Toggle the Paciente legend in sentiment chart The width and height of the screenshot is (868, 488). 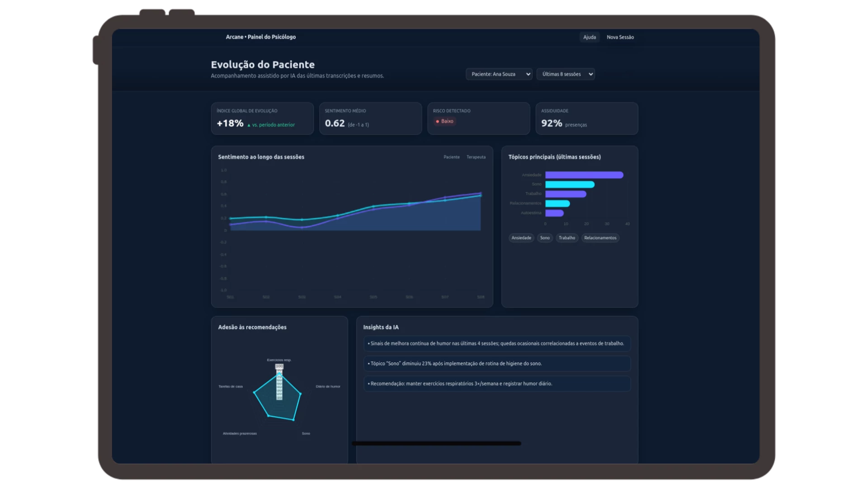451,157
